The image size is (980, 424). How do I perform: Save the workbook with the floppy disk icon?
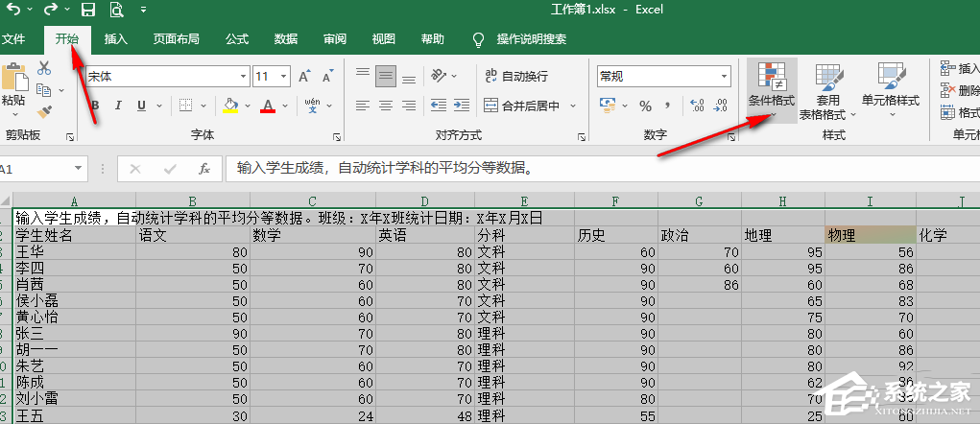(x=88, y=10)
